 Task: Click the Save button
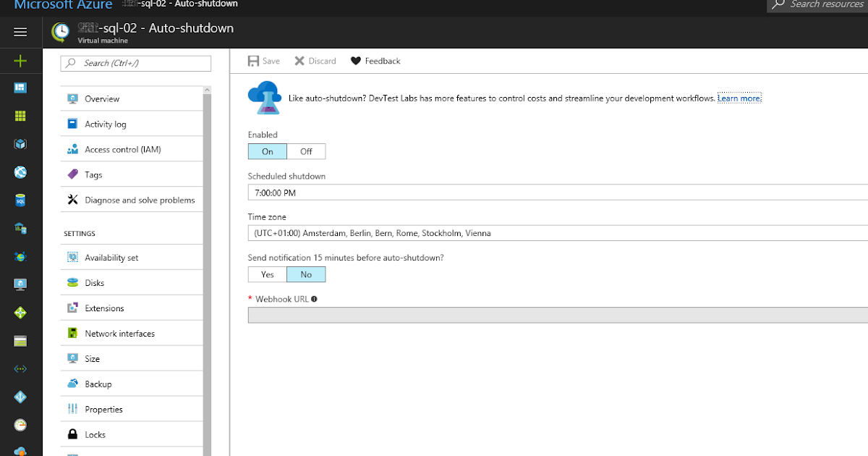coord(263,61)
